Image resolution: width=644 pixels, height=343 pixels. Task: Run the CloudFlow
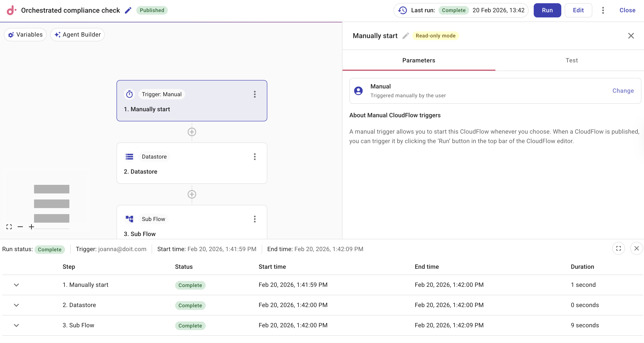click(x=547, y=10)
